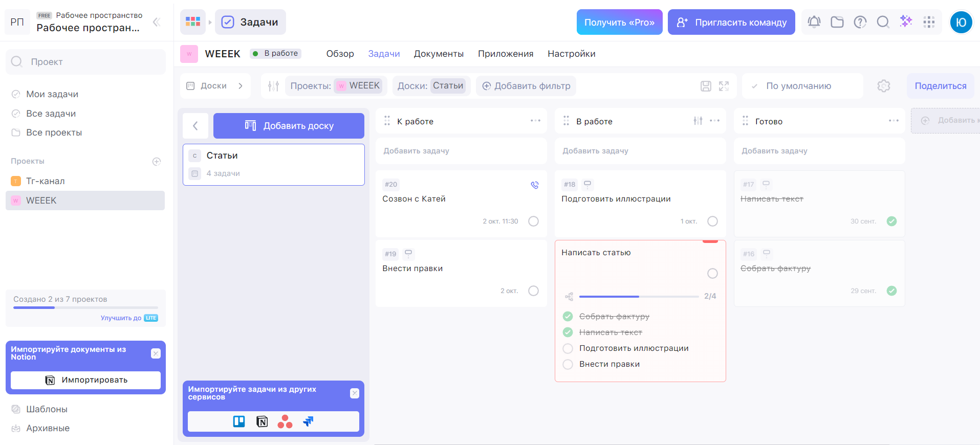Image resolution: width=980 pixels, height=445 pixels.
Task: Save the filter with floppy disk icon
Action: tap(706, 86)
